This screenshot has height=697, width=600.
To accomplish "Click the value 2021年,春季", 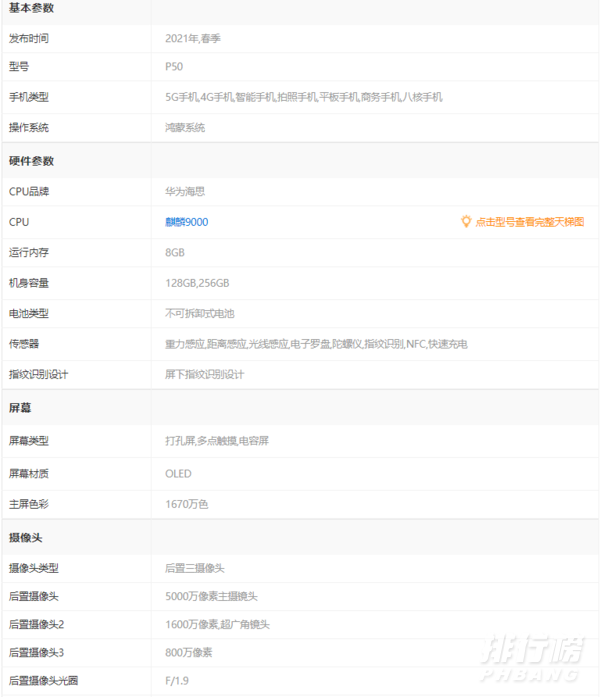I will (193, 39).
